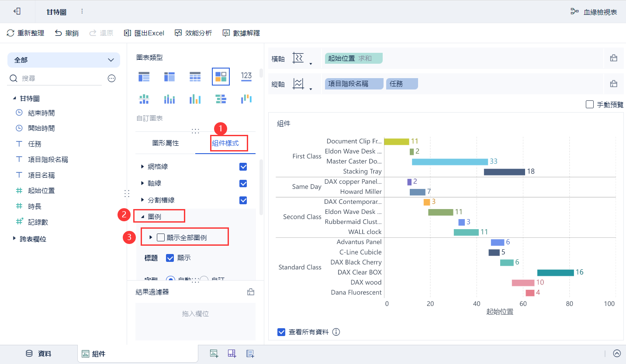The height and width of the screenshot is (364, 626).
Task: Click the back/exit icon at top left
Action: 17,11
